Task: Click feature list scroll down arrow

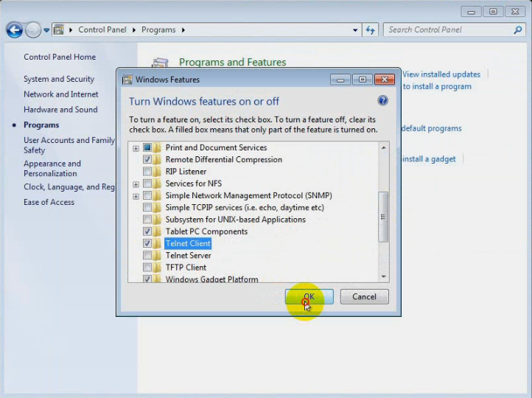Action: click(x=383, y=276)
